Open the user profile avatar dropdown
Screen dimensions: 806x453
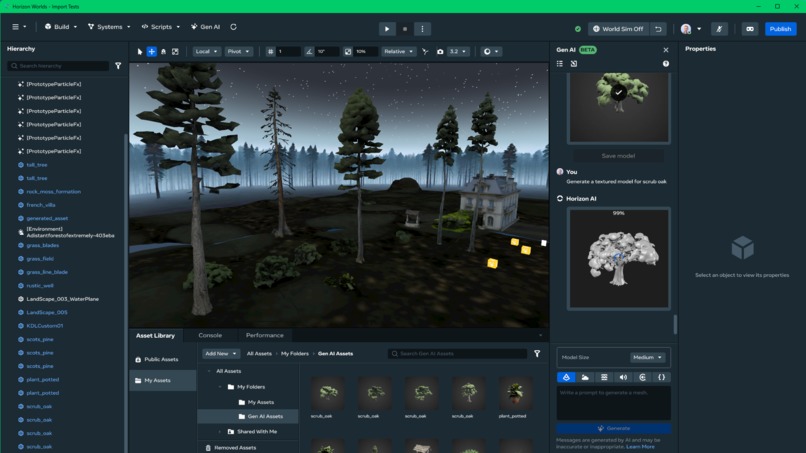click(690, 29)
